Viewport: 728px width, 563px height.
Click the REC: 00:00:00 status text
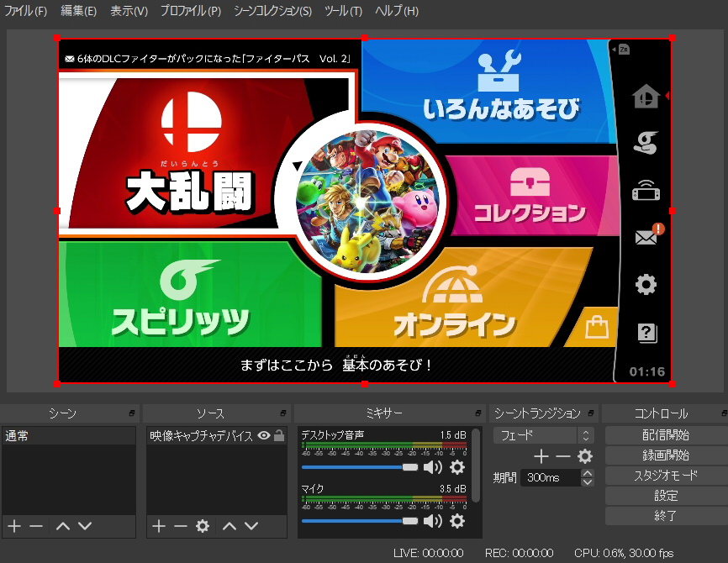519,553
